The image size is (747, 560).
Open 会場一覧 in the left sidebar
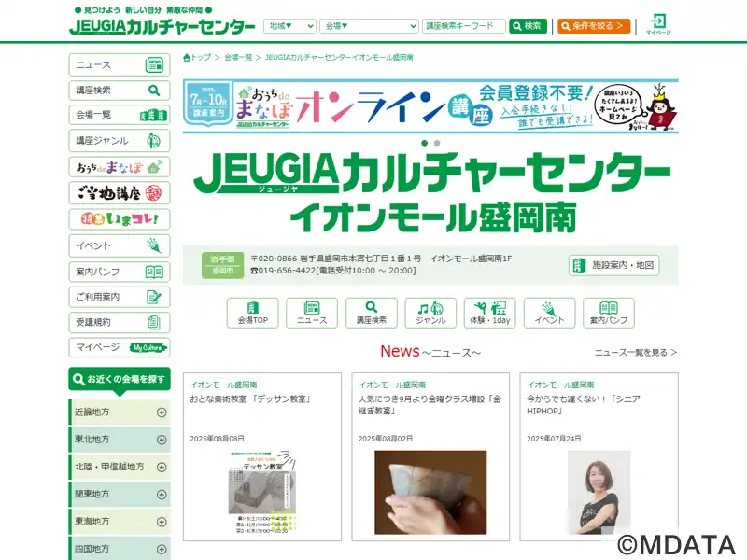click(x=120, y=115)
